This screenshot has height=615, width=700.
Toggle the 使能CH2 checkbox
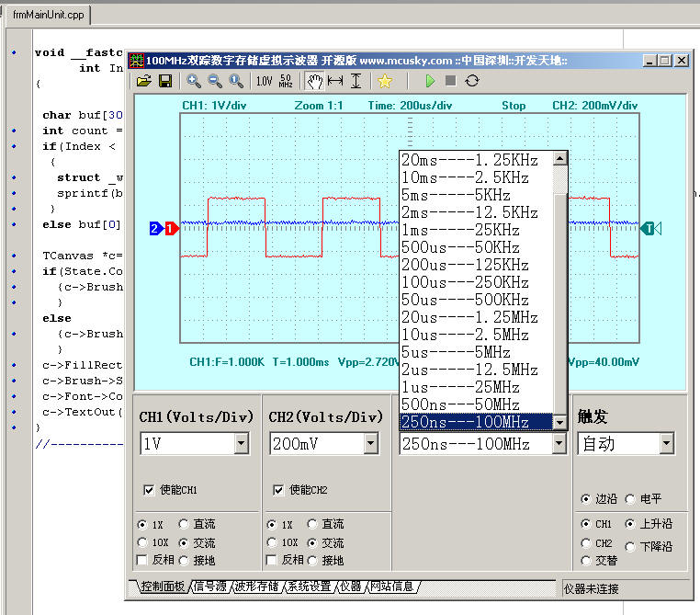click(278, 490)
